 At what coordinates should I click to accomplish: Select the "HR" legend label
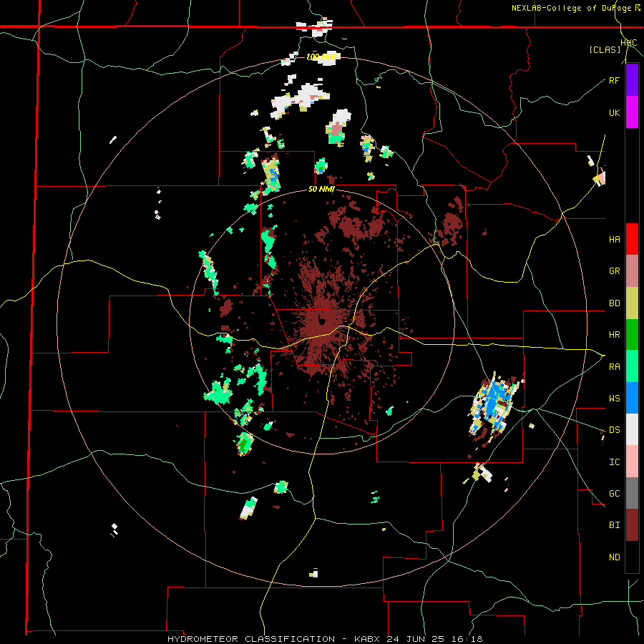point(614,335)
